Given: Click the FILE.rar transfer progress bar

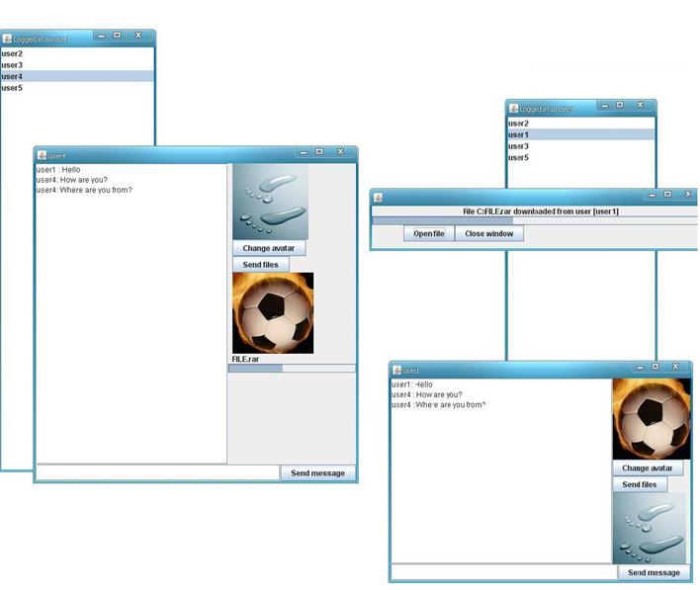Looking at the screenshot, I should (x=292, y=368).
